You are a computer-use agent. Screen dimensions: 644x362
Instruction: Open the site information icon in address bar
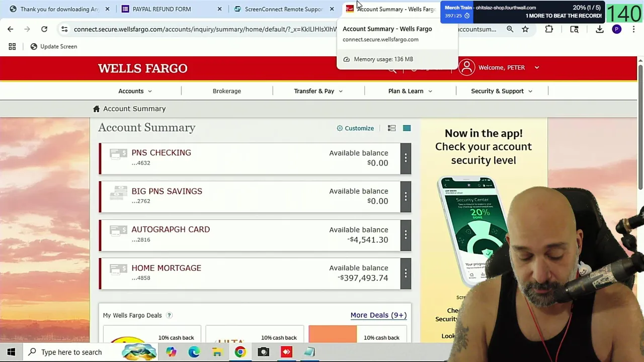[64, 29]
